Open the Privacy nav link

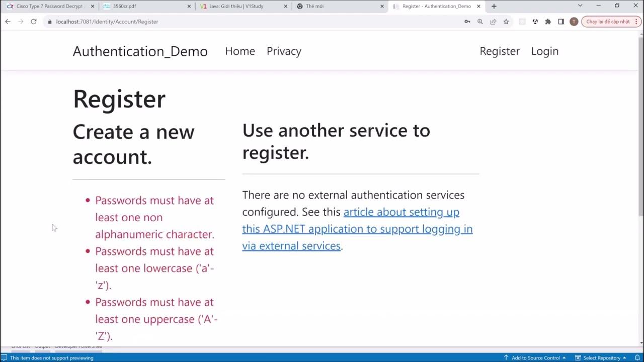click(284, 51)
